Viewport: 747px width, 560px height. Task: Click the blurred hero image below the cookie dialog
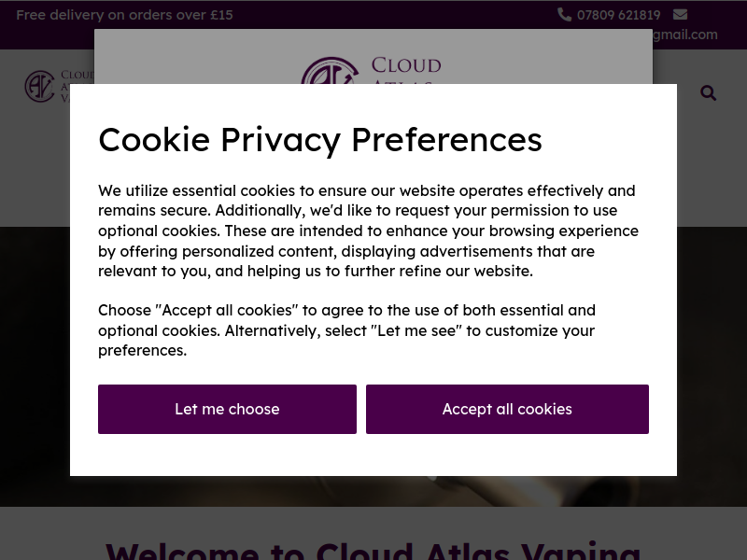point(373,491)
